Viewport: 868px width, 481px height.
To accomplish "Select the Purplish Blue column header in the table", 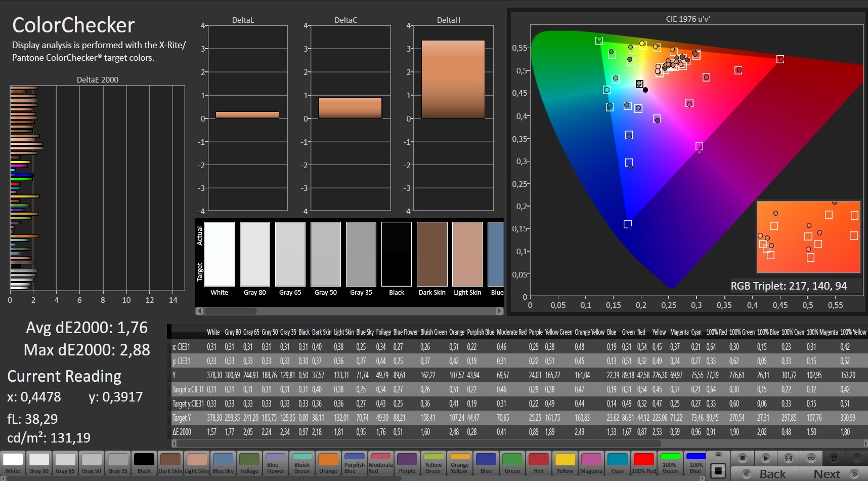I will click(x=480, y=332).
